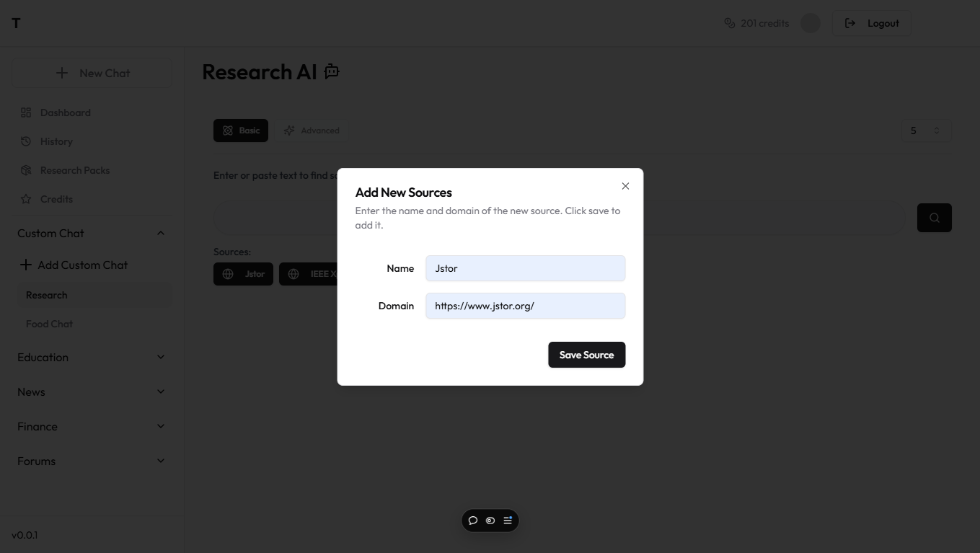980x553 pixels.
Task: Click the chat icon beside Research AI title
Action: coord(332,71)
